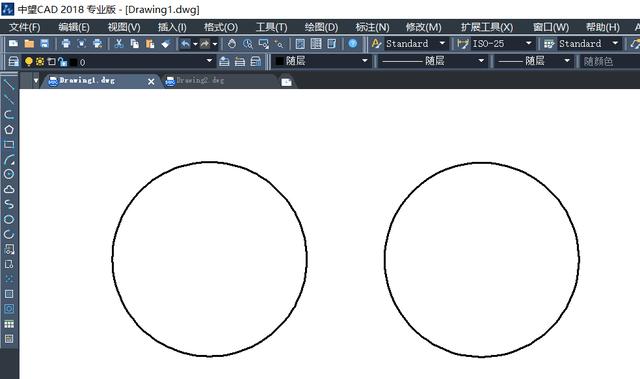
Task: Select the Circle drawing tool
Action: (x=9, y=174)
